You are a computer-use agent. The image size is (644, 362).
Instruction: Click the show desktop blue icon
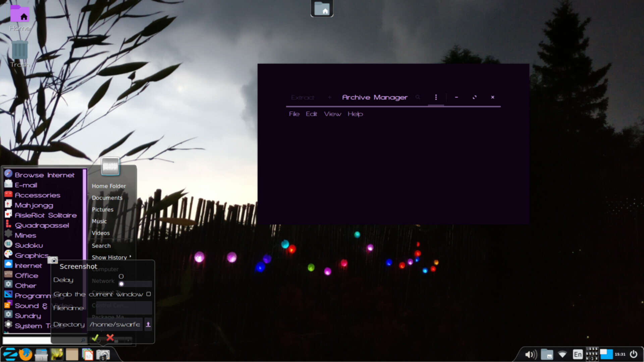pyautogui.click(x=606, y=354)
